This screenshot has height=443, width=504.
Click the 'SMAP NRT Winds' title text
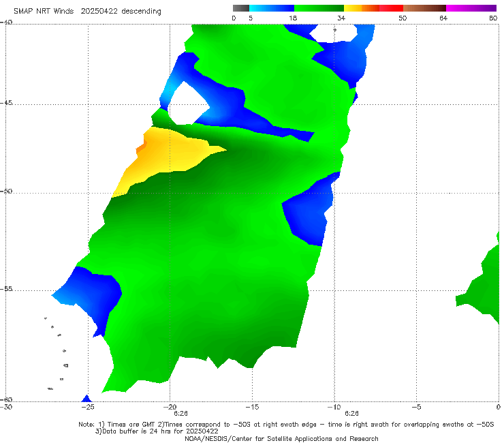pyautogui.click(x=44, y=11)
